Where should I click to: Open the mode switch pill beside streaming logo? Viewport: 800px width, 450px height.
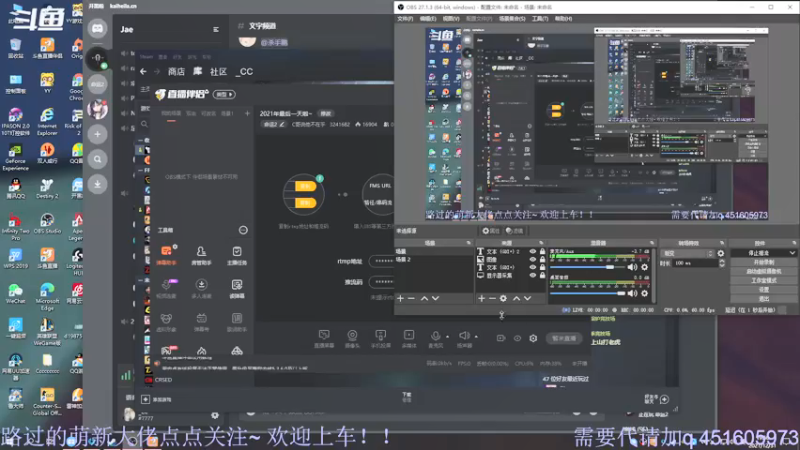224,94
